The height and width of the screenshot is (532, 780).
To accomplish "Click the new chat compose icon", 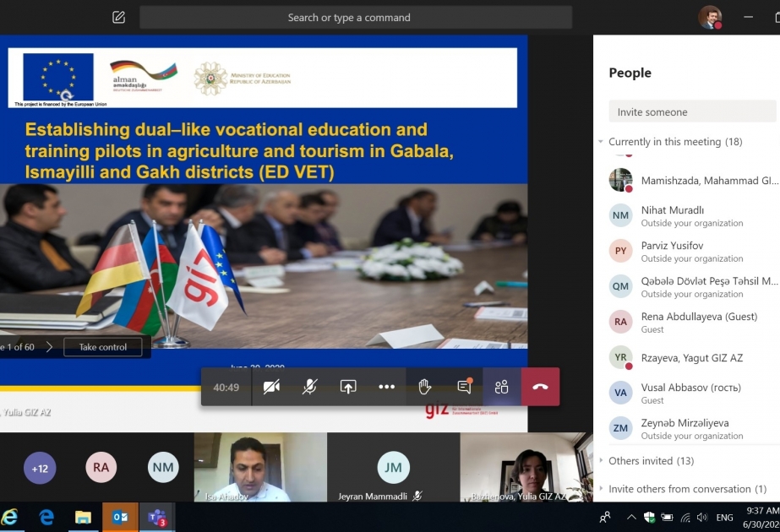I will tap(118, 18).
